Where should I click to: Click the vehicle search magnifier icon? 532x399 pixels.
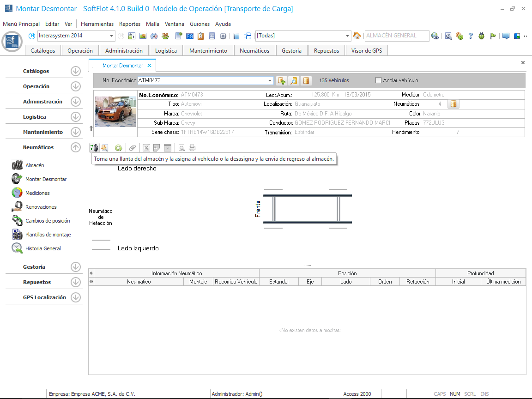pyautogui.click(x=293, y=81)
